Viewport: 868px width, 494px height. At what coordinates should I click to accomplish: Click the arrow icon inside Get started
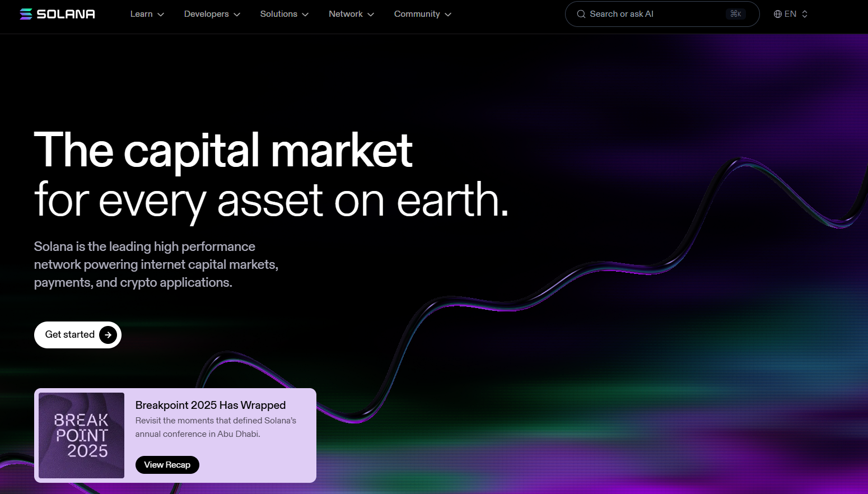point(108,335)
